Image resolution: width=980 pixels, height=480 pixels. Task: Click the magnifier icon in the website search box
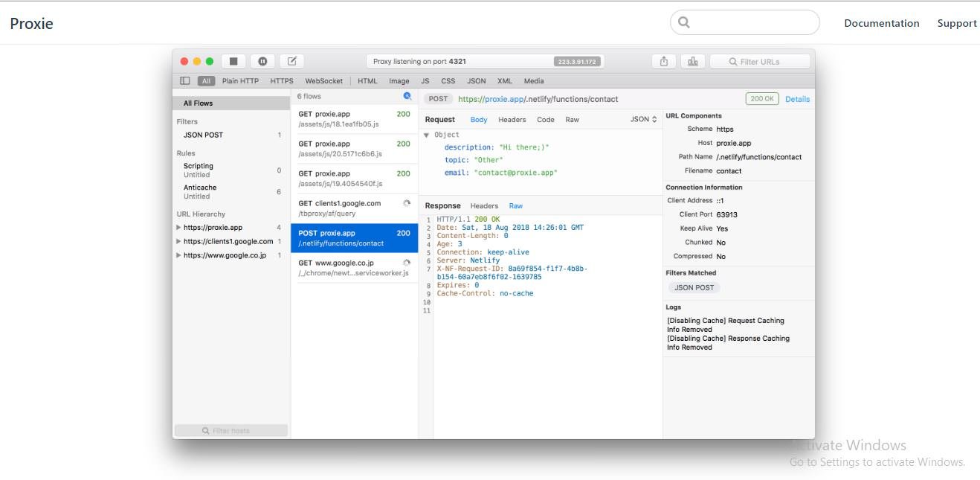pos(684,22)
